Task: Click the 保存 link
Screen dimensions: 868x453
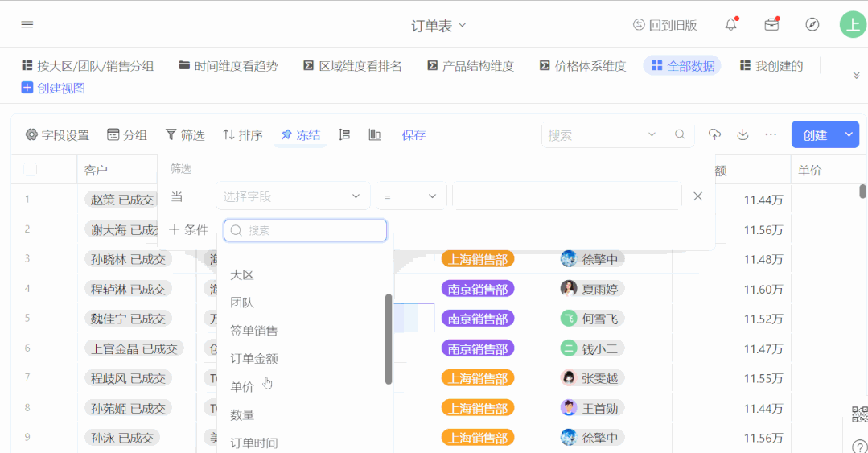Action: point(413,135)
